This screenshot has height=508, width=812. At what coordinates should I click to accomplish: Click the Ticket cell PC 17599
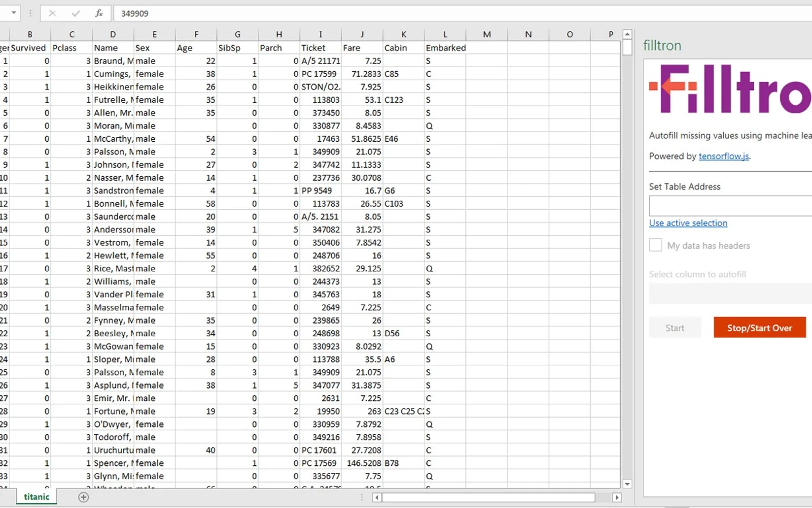click(321, 74)
